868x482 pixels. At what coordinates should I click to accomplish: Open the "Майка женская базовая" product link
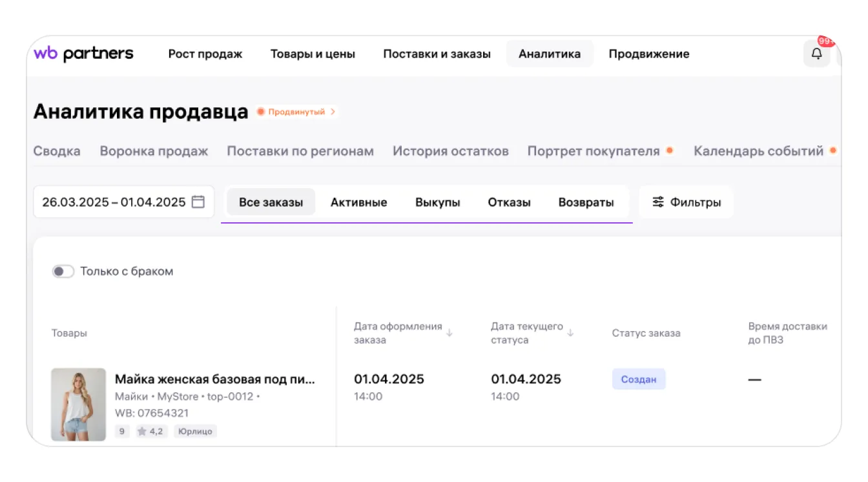coord(215,379)
